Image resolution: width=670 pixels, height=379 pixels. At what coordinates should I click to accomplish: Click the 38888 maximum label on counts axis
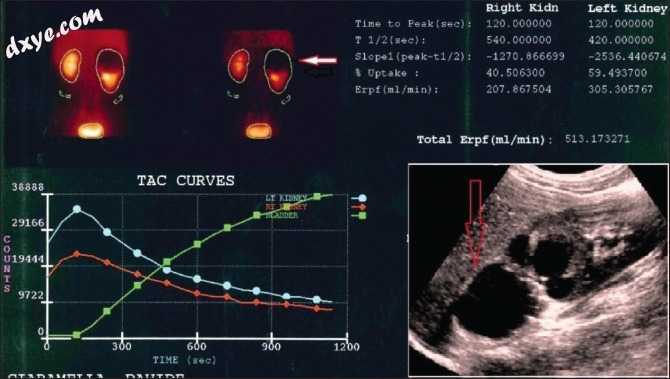click(x=28, y=187)
